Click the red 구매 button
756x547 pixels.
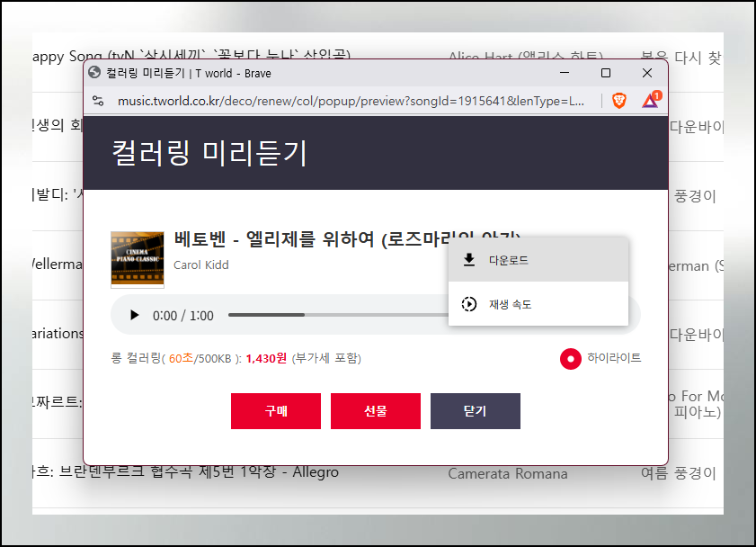pyautogui.click(x=276, y=411)
